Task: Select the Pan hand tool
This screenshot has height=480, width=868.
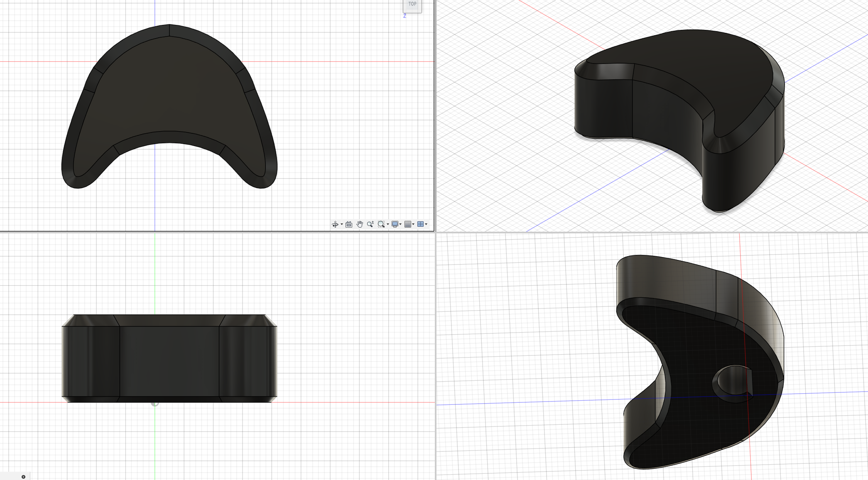Action: pos(360,224)
